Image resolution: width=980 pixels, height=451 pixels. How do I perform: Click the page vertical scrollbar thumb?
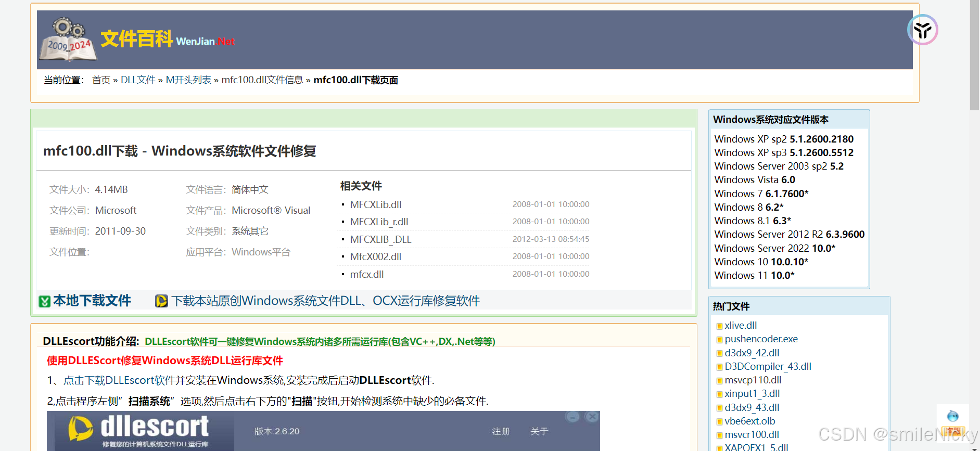click(x=974, y=55)
